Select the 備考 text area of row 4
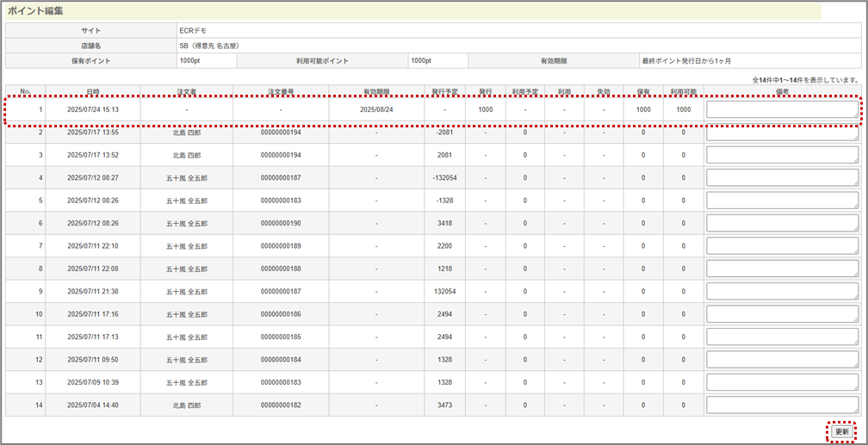Image resolution: width=868 pixels, height=445 pixels. point(782,177)
